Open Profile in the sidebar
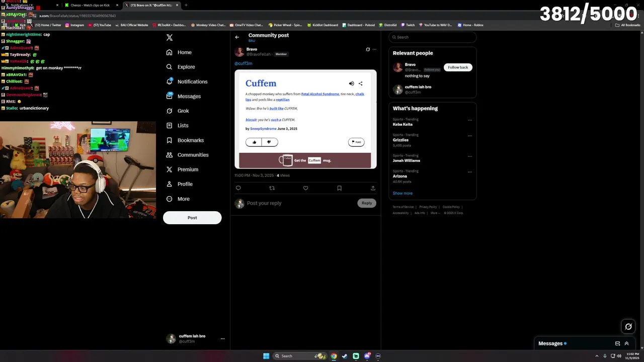644x362 pixels. coord(180,184)
